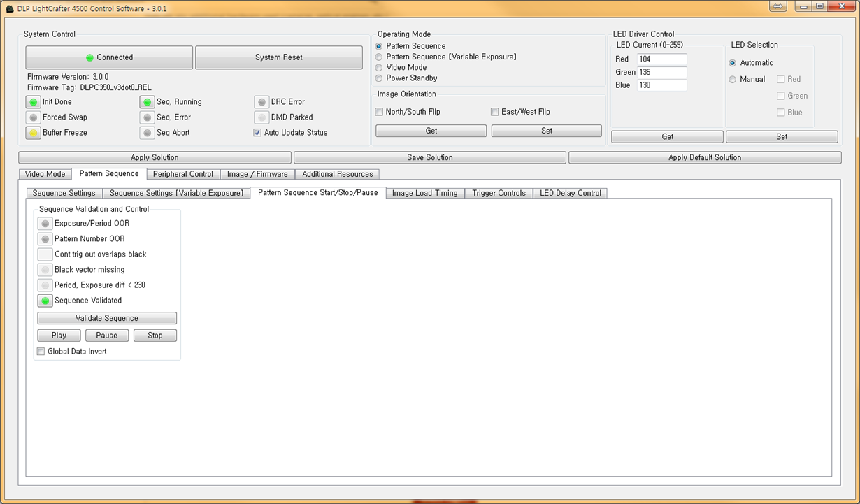Image resolution: width=860 pixels, height=504 pixels.
Task: Click the Seq. Error status indicator
Action: pyautogui.click(x=147, y=117)
